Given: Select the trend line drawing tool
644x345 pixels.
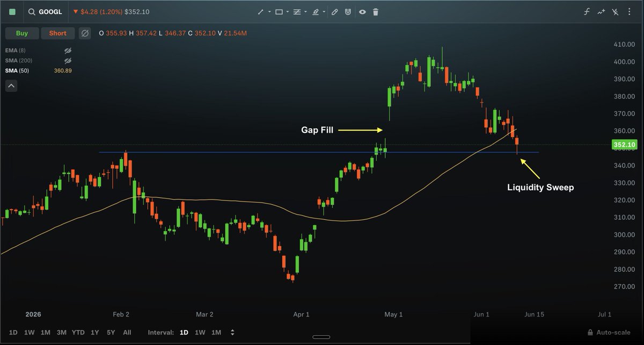Looking at the screenshot, I should [x=260, y=12].
